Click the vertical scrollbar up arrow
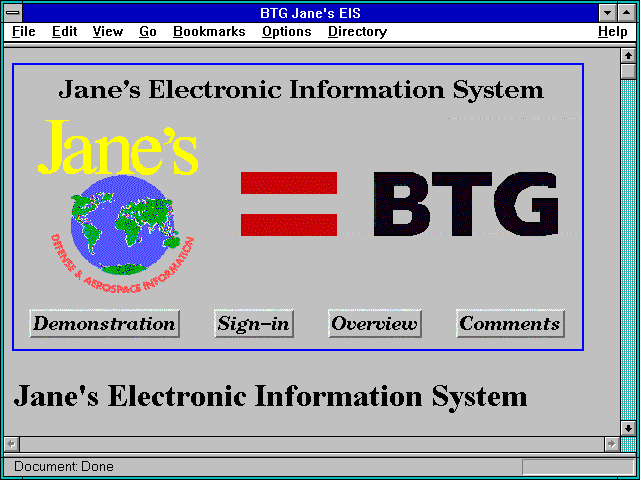 point(628,56)
